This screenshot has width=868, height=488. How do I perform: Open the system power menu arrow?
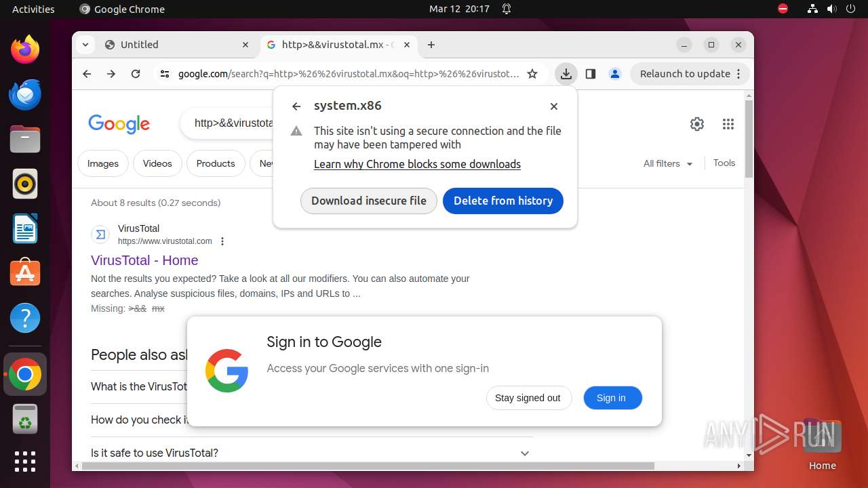(x=851, y=9)
